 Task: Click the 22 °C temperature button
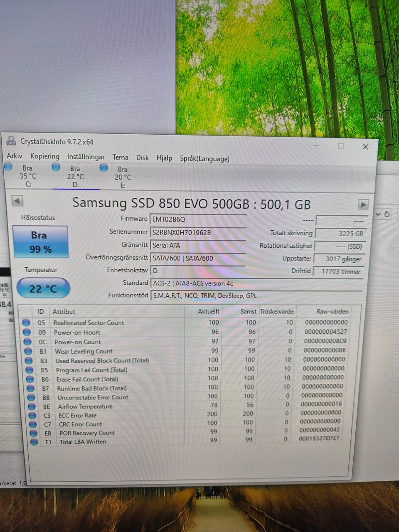click(x=43, y=288)
